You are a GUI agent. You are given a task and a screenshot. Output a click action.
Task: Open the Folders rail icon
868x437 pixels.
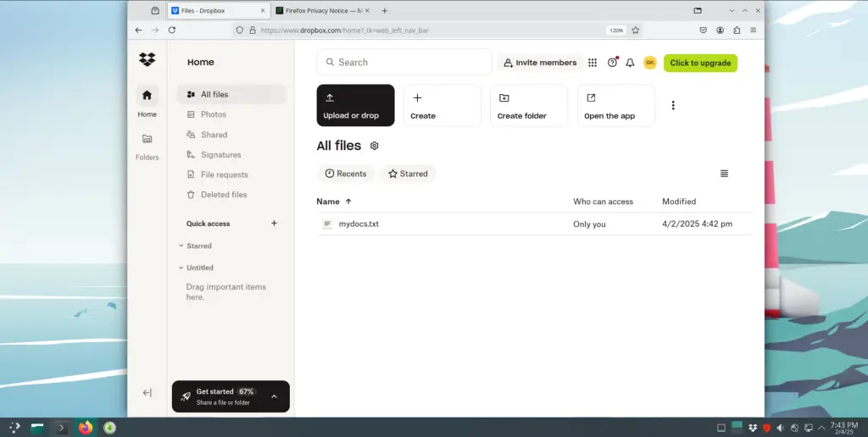point(147,139)
